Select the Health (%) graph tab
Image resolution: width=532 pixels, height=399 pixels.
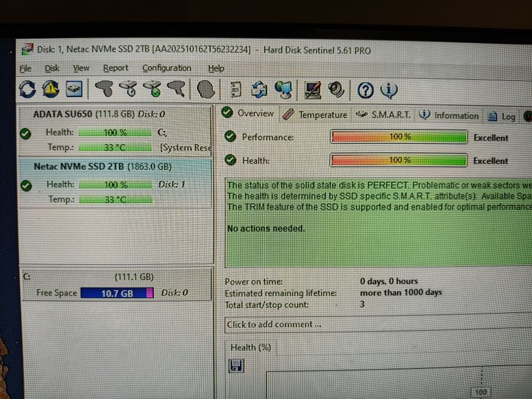tap(250, 348)
